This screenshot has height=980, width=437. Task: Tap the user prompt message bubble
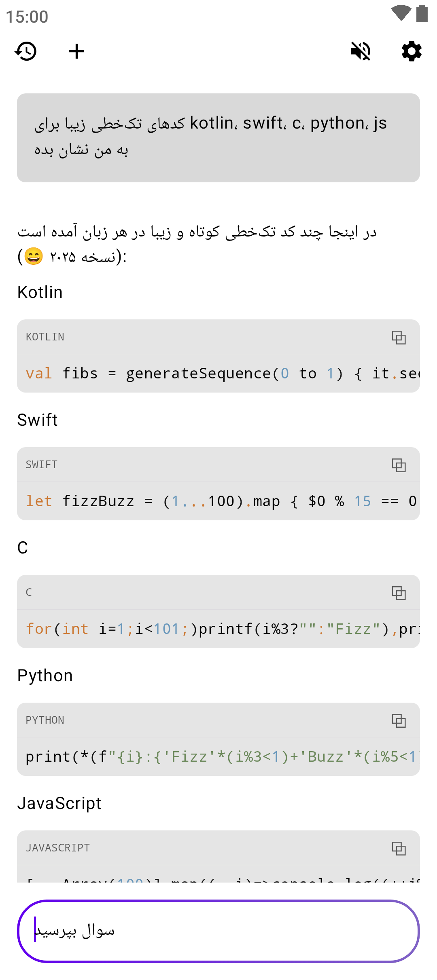tap(218, 137)
